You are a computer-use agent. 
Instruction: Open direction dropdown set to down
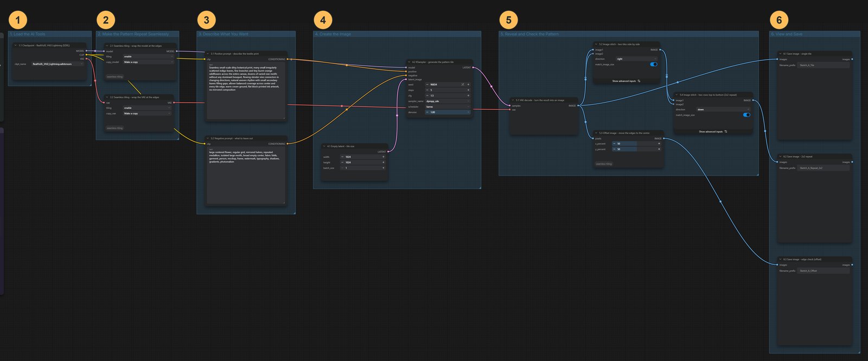(723, 109)
